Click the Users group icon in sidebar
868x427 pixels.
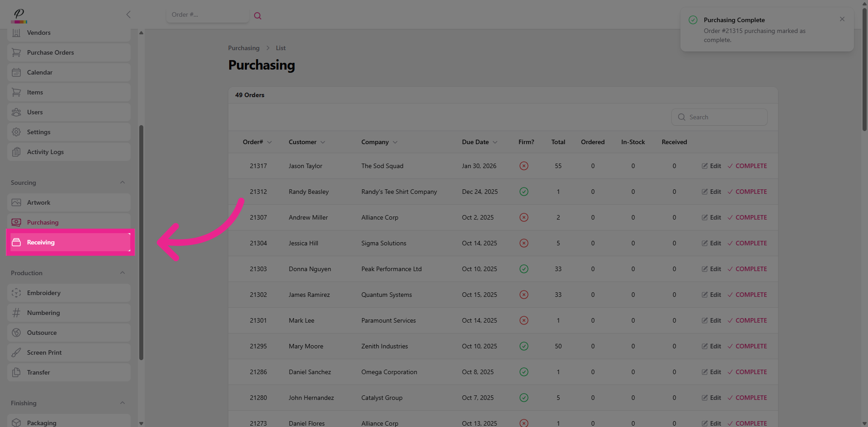[x=16, y=112]
